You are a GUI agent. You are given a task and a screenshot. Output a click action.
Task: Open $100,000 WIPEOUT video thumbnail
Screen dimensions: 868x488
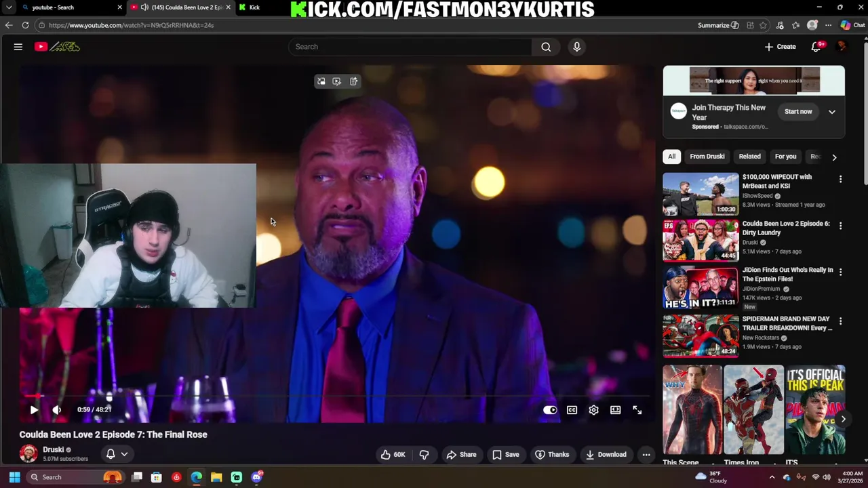pos(701,194)
